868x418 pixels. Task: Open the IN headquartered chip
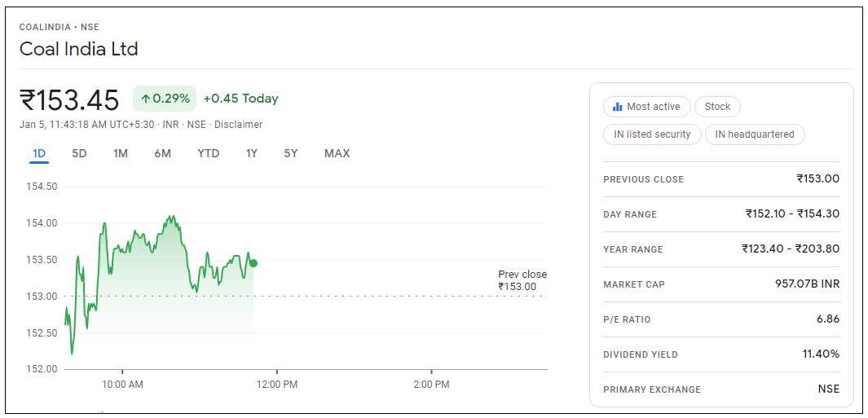click(755, 134)
